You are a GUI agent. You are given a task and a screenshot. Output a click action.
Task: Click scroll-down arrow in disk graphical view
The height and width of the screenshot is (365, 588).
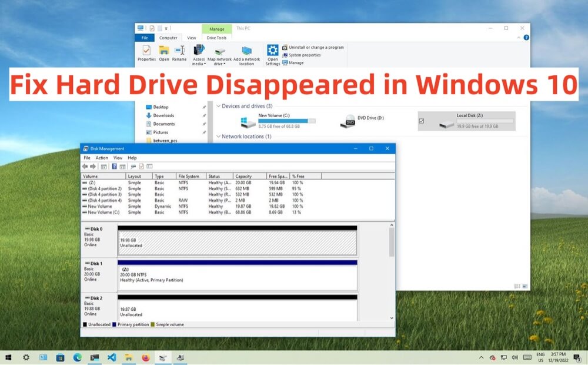(392, 318)
